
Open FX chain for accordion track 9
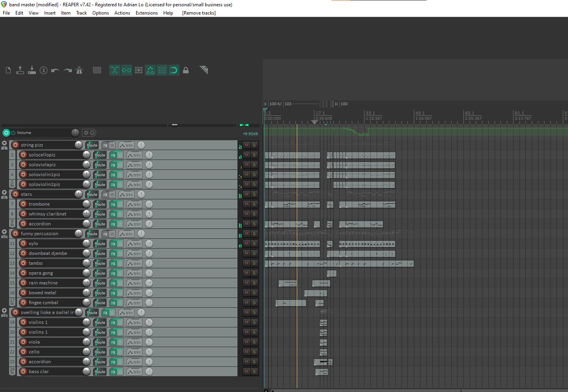click(x=113, y=224)
